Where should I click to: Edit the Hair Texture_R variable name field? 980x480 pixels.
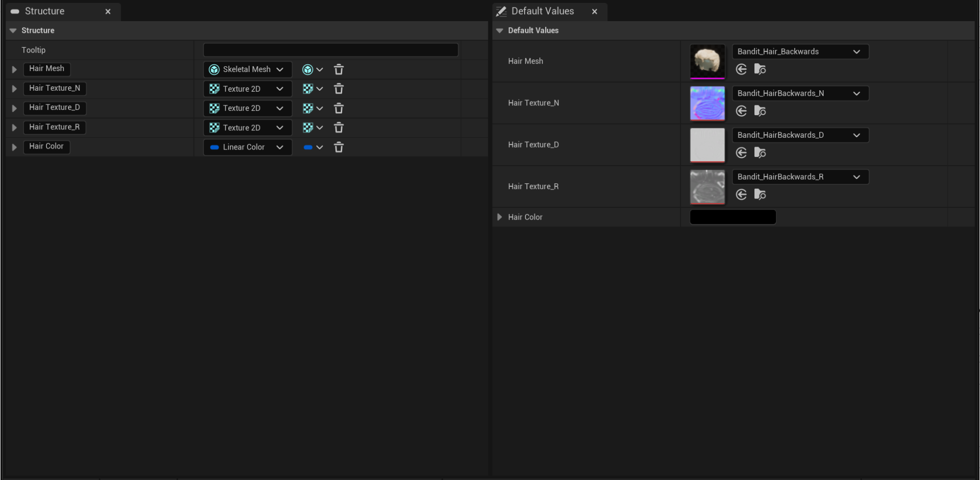(x=54, y=127)
